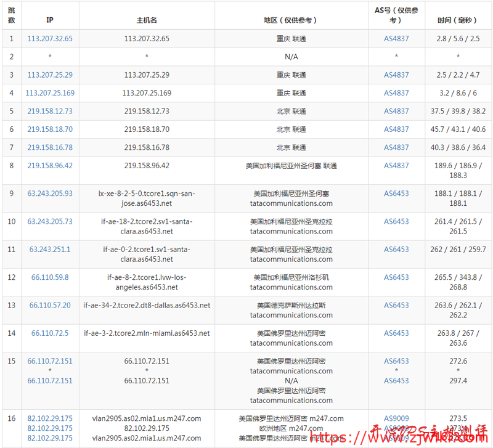
Task: Click the IP column header
Action: coord(49,20)
